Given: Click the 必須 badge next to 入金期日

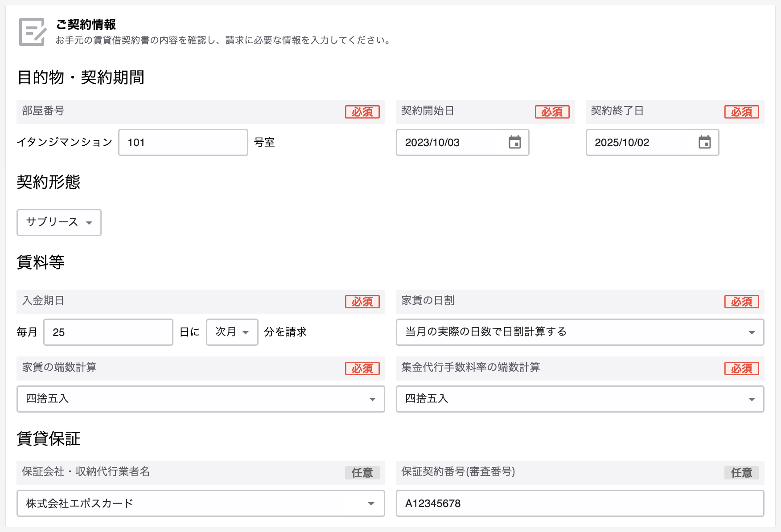Looking at the screenshot, I should coord(362,302).
